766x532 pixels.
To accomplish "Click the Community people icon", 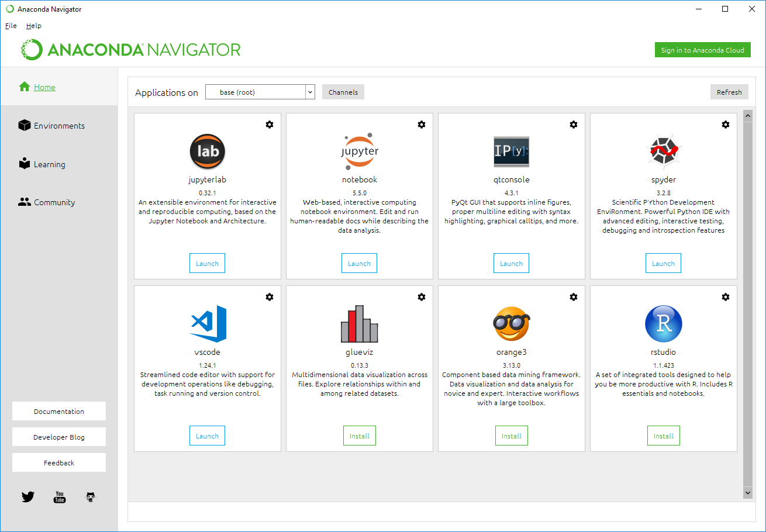I will (x=24, y=202).
